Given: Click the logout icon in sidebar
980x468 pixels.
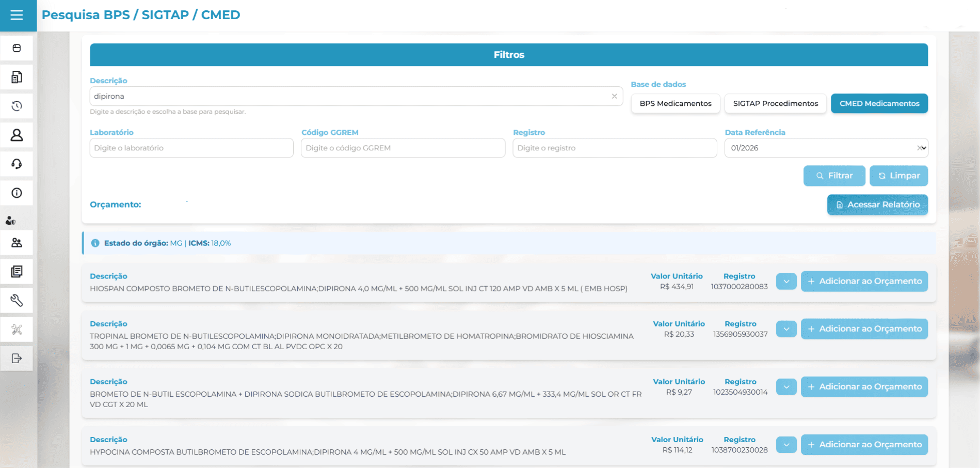Looking at the screenshot, I should click(x=17, y=358).
